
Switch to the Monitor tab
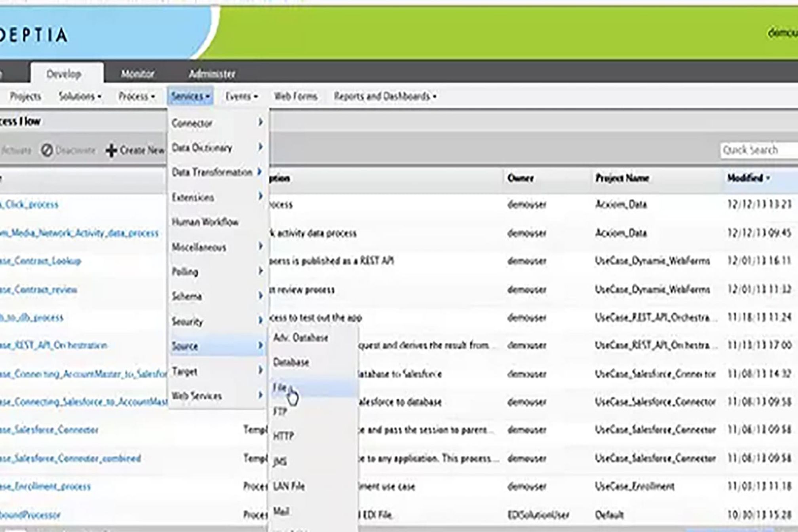point(137,74)
